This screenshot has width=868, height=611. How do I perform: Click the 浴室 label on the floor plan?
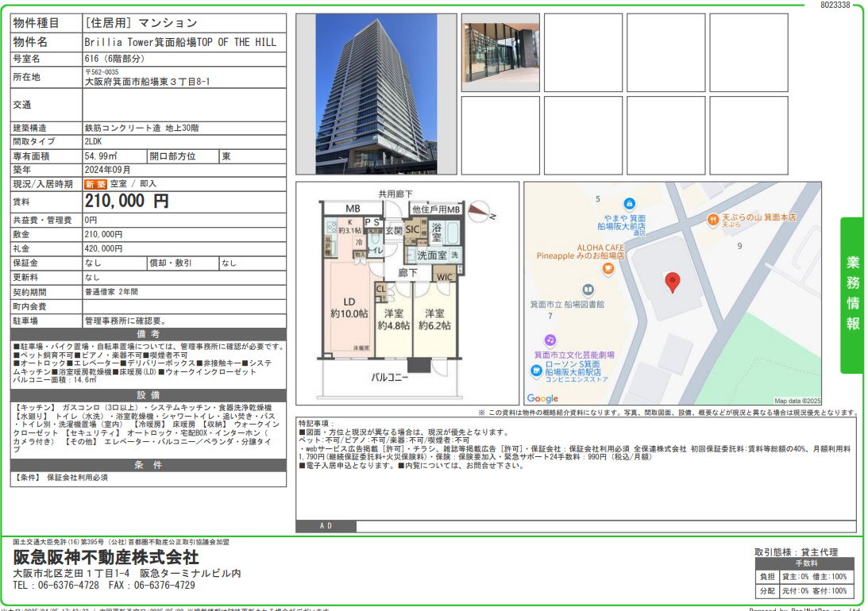(437, 232)
